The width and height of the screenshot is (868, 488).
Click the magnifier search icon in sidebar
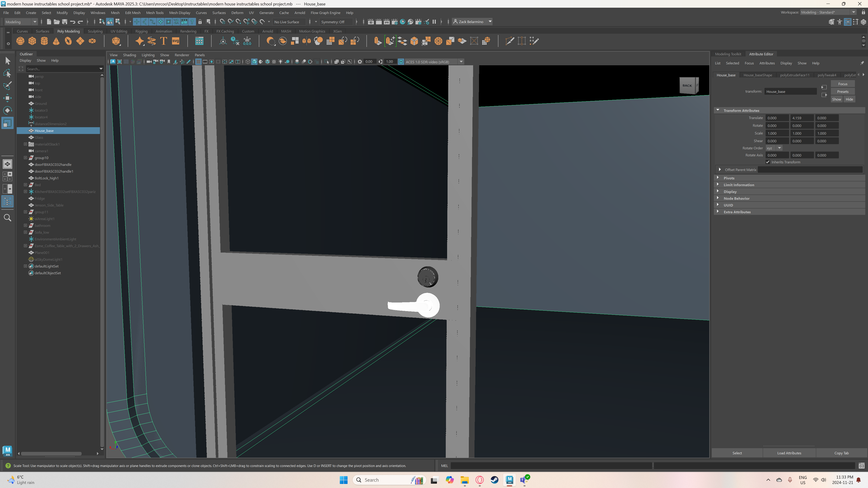pos(7,218)
